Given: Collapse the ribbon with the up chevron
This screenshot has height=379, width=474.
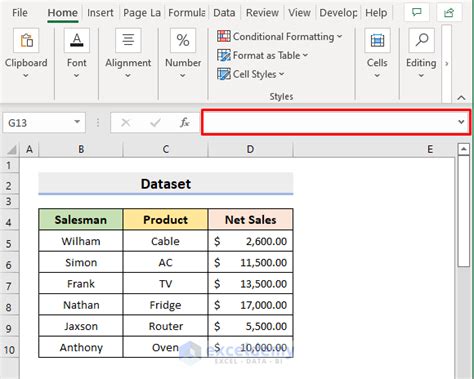Looking at the screenshot, I should click(x=461, y=98).
